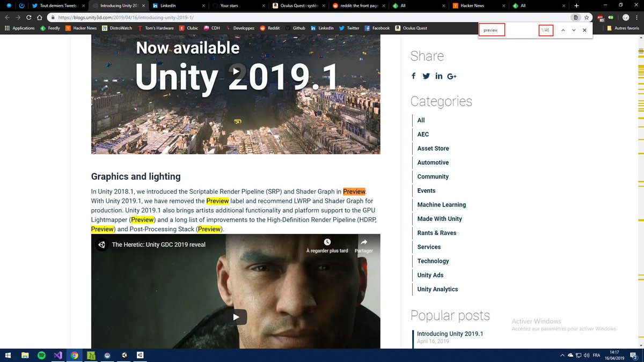644x362 pixels.
Task: Switch to the reddit front page tab
Action: point(357,5)
